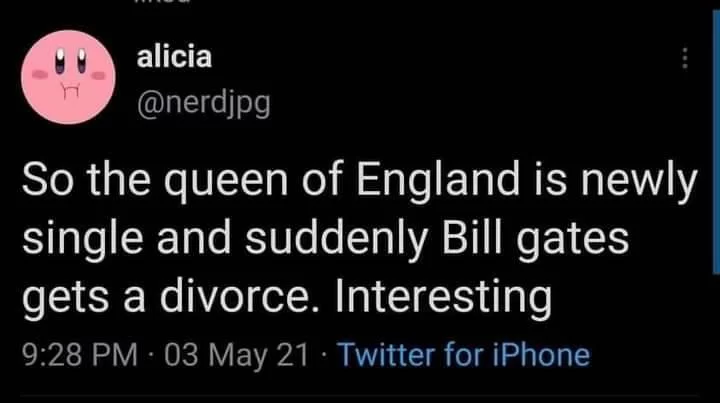Click the 9:28 PM timestamp
The width and height of the screenshot is (720, 403).
(80, 355)
